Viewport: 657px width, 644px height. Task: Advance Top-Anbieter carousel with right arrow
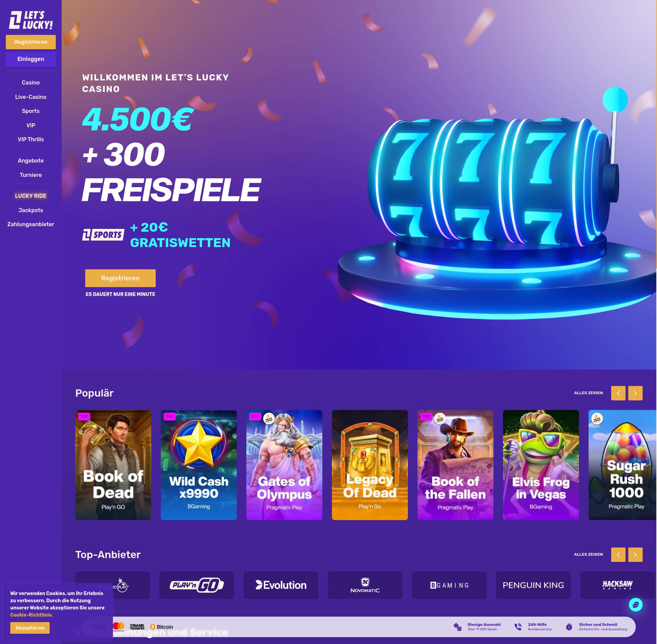pyautogui.click(x=635, y=555)
